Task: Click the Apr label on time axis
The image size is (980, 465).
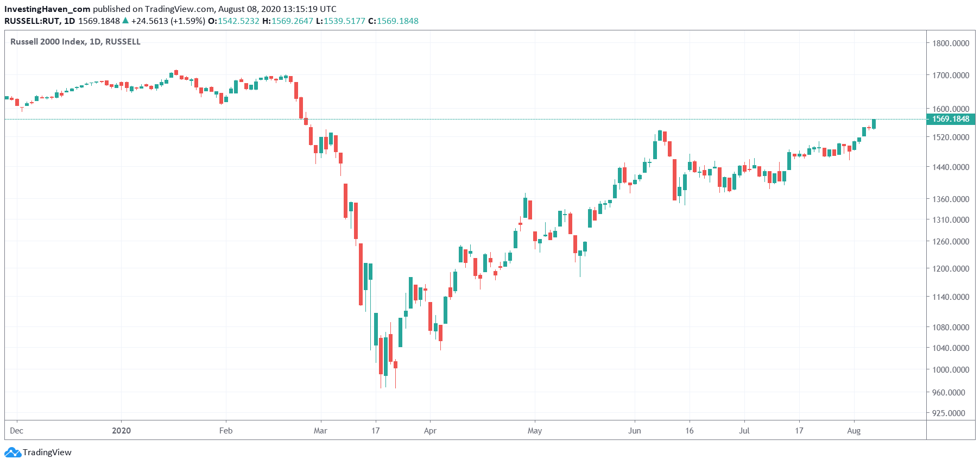Action: [430, 431]
